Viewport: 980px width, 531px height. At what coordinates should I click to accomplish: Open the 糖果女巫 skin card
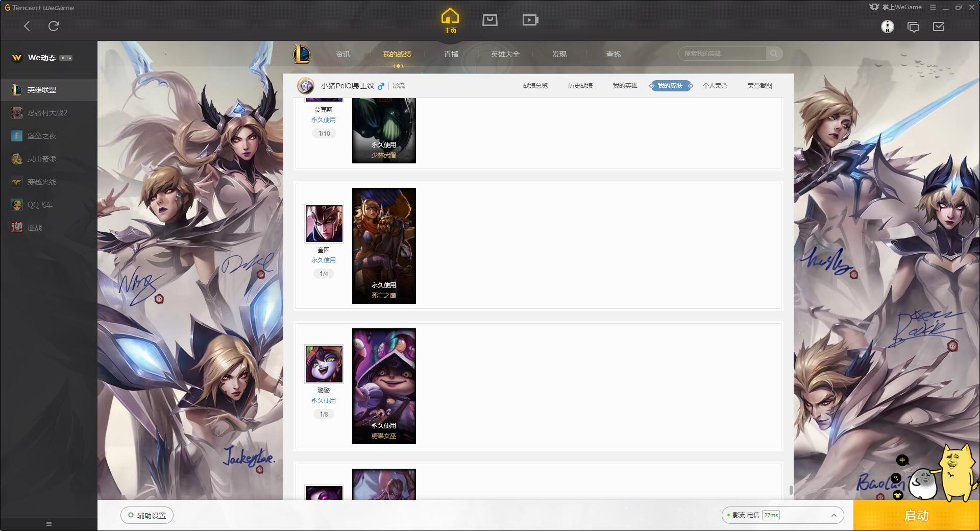[384, 386]
